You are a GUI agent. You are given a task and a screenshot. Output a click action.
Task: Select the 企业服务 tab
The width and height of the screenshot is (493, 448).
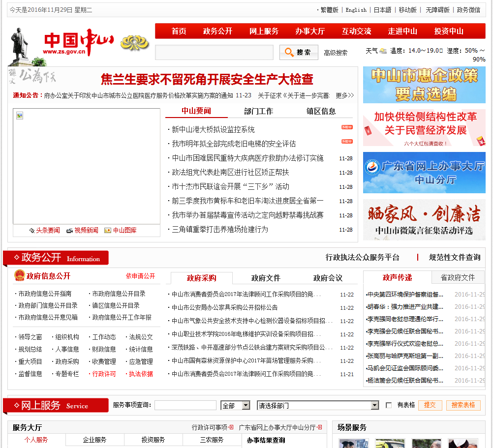(x=94, y=440)
